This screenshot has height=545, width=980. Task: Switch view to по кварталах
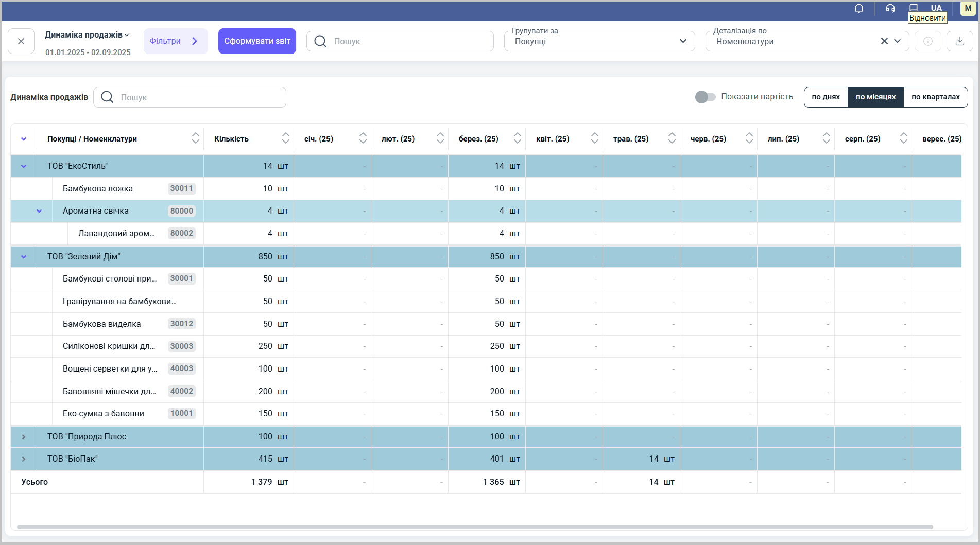point(935,97)
